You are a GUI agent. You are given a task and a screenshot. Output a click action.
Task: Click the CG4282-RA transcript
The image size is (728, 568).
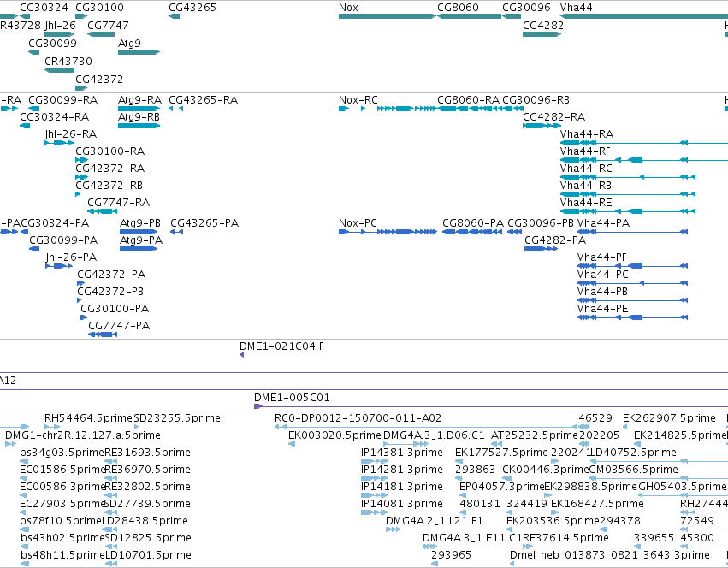click(542, 126)
